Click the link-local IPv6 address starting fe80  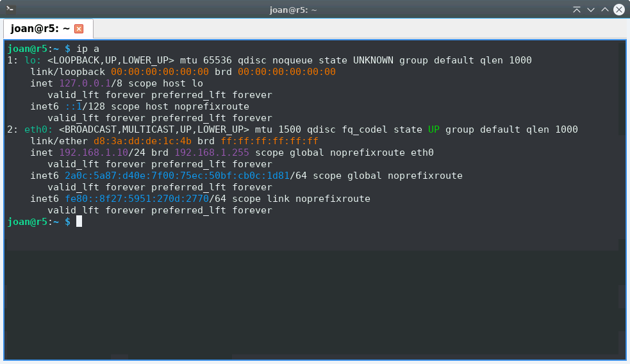coord(137,199)
